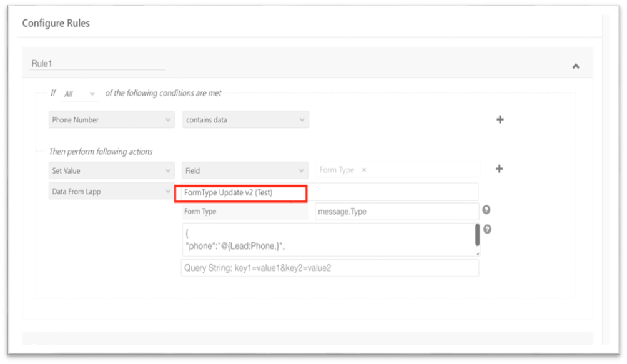This screenshot has width=627, height=364.
Task: Add another action using plus icon
Action: coord(499,169)
